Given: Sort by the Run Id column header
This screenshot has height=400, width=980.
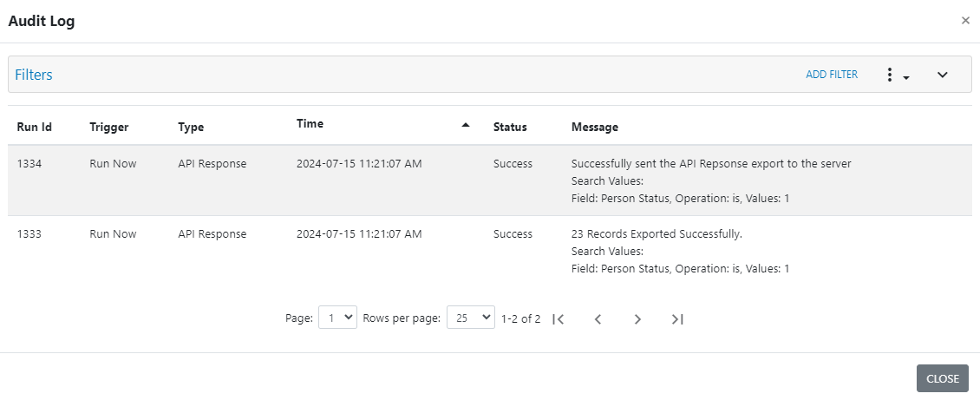Looking at the screenshot, I should [35, 127].
